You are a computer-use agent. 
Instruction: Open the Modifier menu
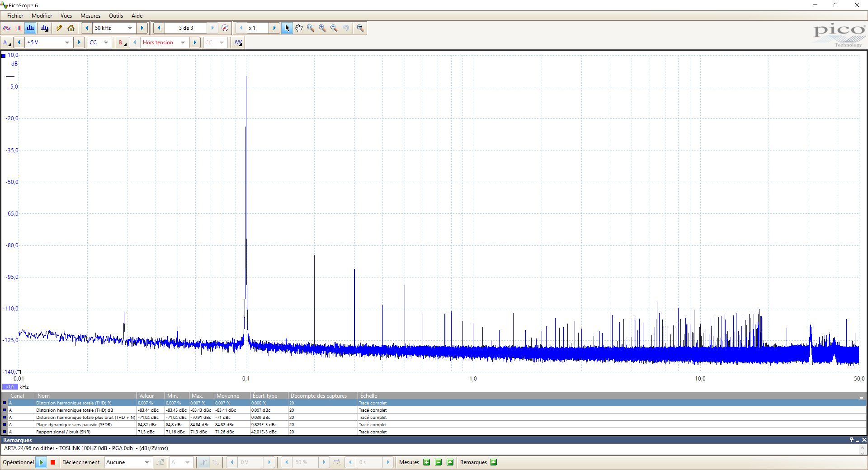tap(42, 16)
